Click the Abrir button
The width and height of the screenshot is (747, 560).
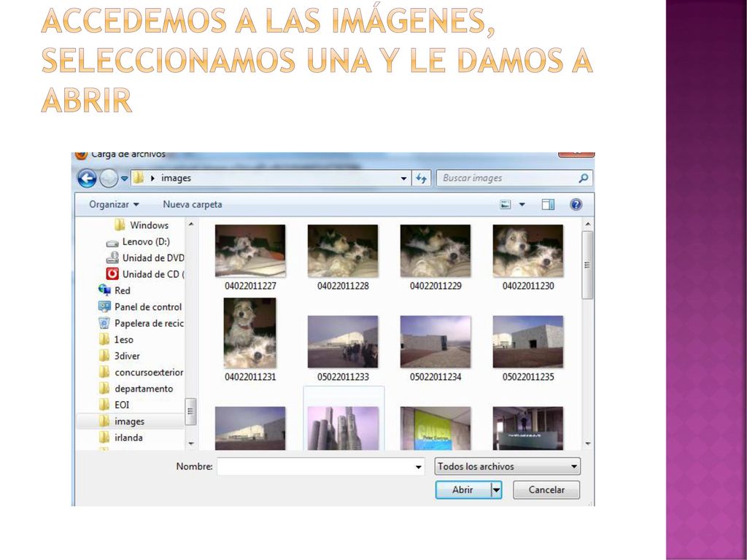tap(462, 489)
